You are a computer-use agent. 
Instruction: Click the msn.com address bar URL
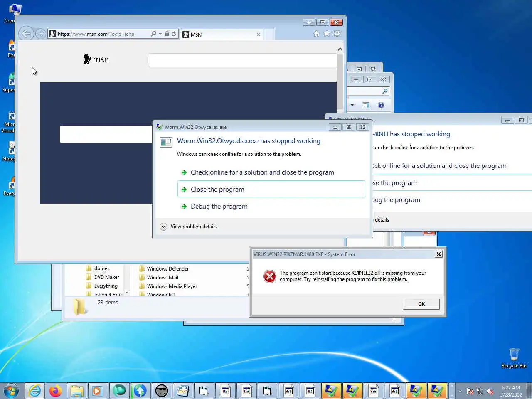pos(96,34)
